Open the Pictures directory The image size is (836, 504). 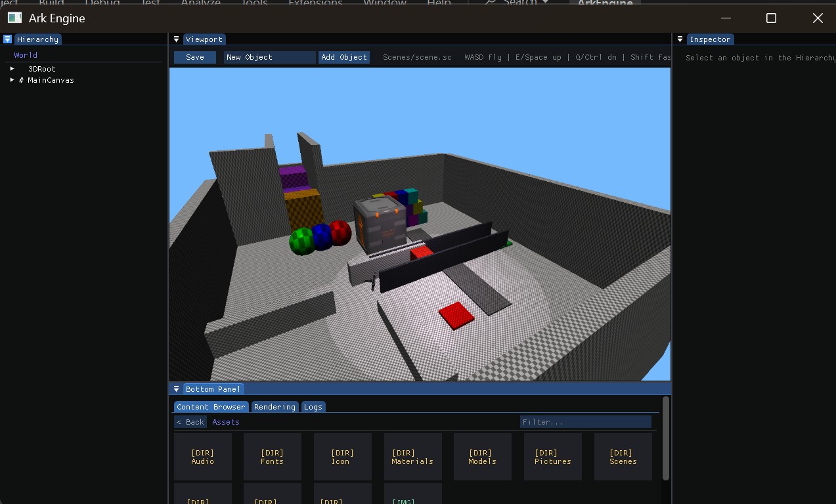553,457
